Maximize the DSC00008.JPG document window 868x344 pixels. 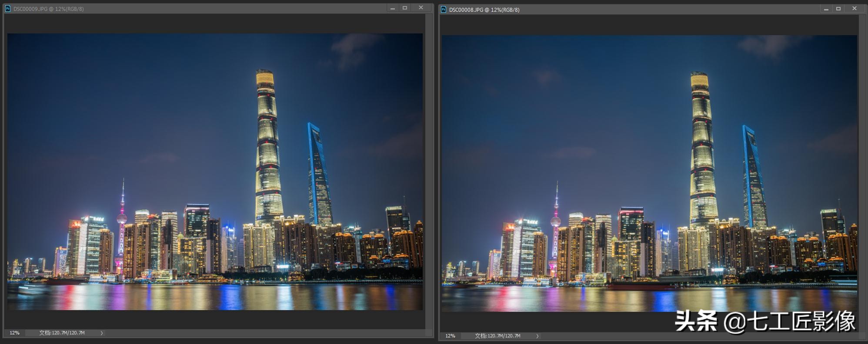point(838,9)
